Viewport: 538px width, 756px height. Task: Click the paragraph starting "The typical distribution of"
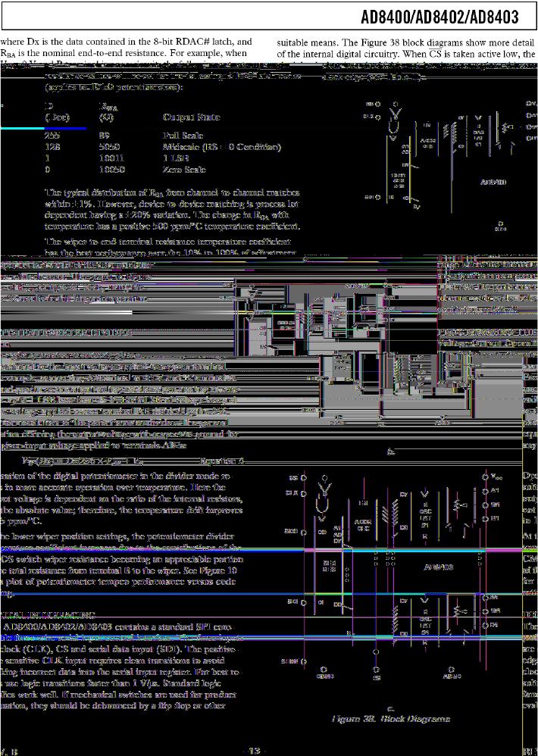pyautogui.click(x=173, y=209)
